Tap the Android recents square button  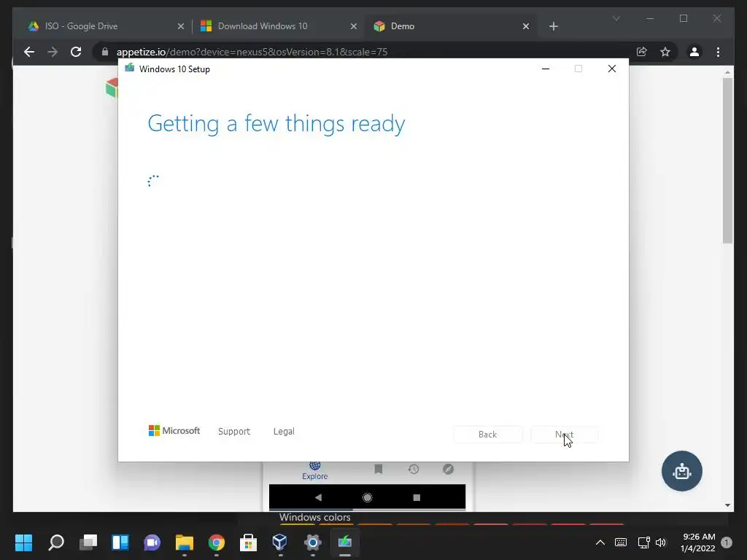(417, 497)
